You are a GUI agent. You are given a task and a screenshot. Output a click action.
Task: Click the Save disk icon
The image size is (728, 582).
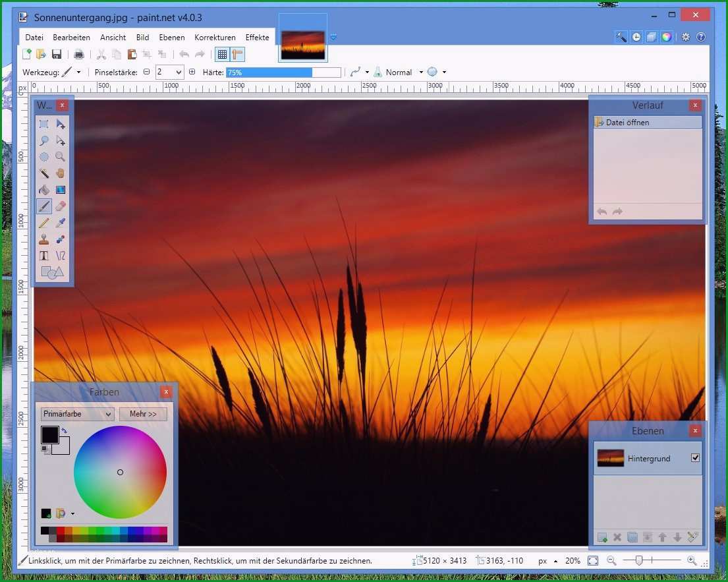[x=57, y=54]
